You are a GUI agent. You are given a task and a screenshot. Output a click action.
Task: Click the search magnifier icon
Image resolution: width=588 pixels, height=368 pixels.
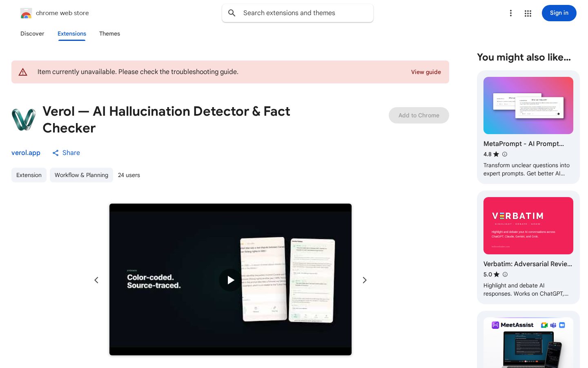[232, 13]
